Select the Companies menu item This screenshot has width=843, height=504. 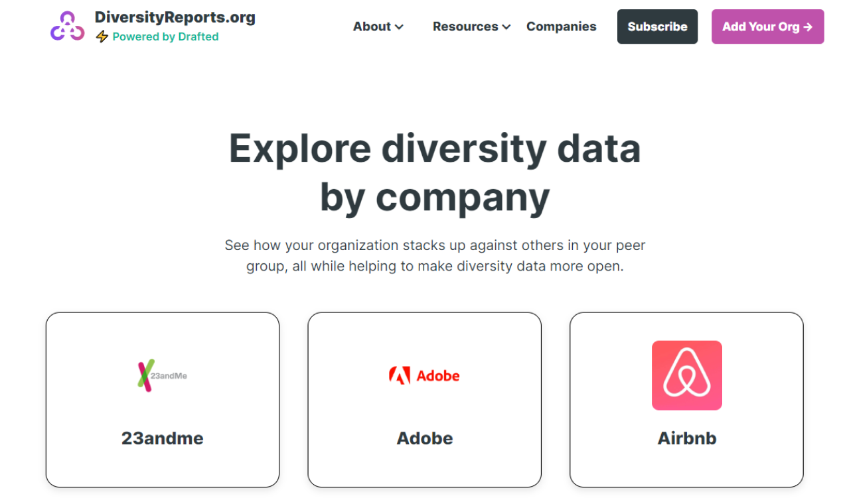click(561, 27)
